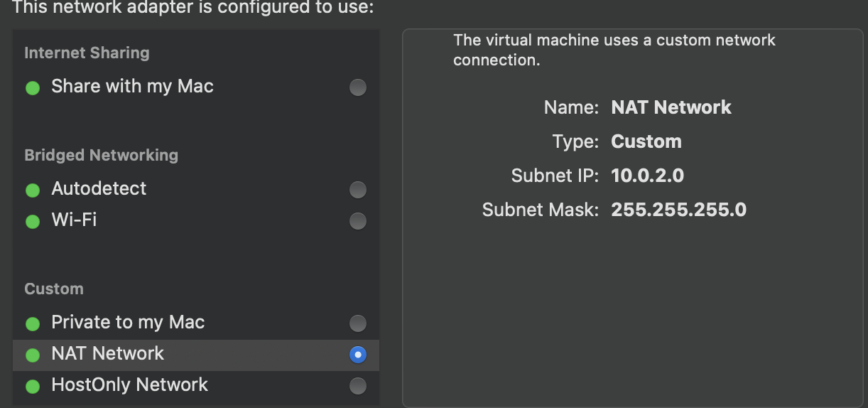The image size is (868, 408).
Task: Click green status dot beside Private to my Mac
Action: tap(33, 324)
